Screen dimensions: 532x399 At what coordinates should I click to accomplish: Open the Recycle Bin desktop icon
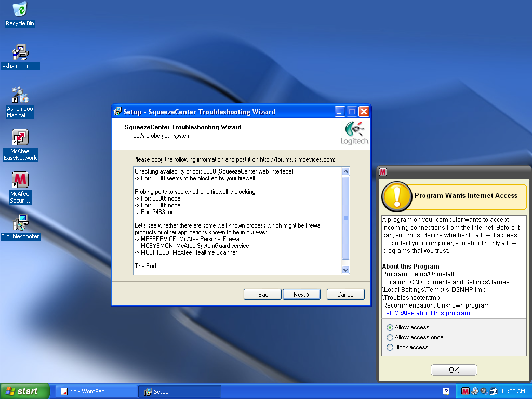click(x=20, y=9)
